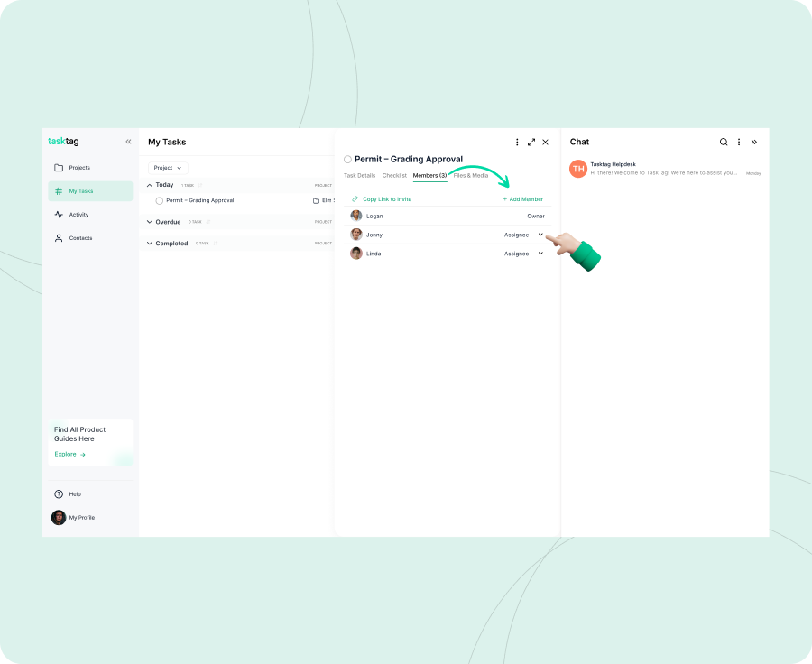Collapse the sidebar with the double-arrow toggle
This screenshot has height=664, width=812.
pos(128,141)
